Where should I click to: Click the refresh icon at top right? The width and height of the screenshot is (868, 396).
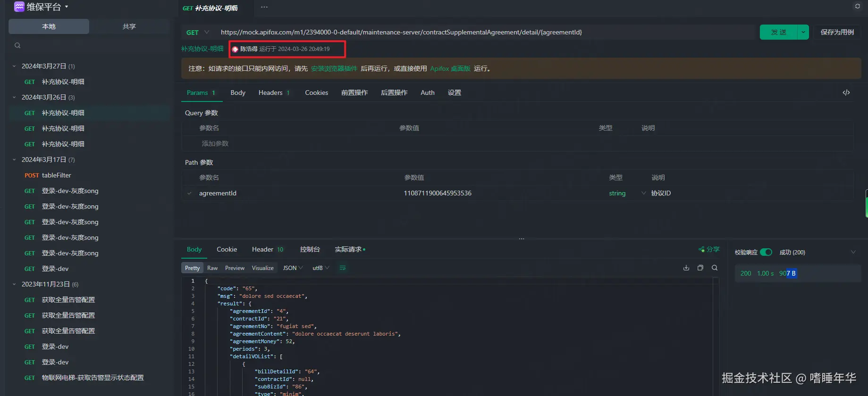coord(858,6)
